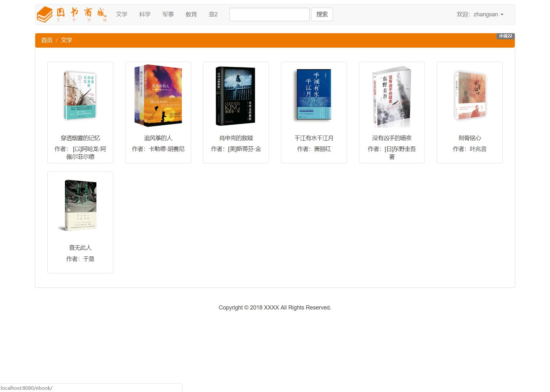This screenshot has width=550, height=392.
Task: Focus the book search input field
Action: [270, 14]
